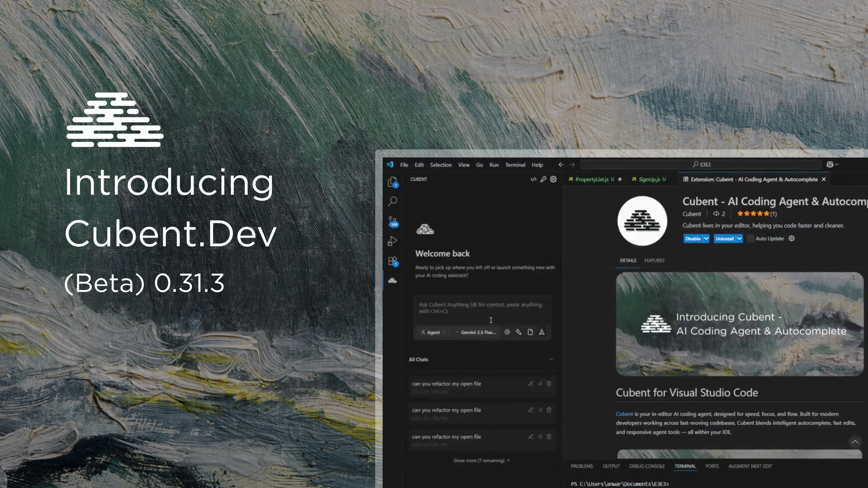Screen dimensions: 868x488
Task: Switch to the PROBLEMS panel tab
Action: [x=582, y=466]
